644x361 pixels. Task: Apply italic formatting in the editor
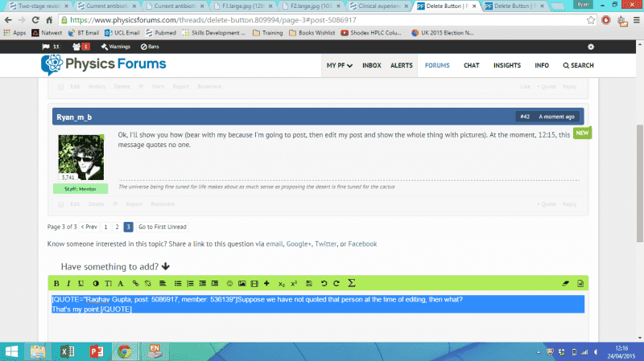pyautogui.click(x=68, y=284)
